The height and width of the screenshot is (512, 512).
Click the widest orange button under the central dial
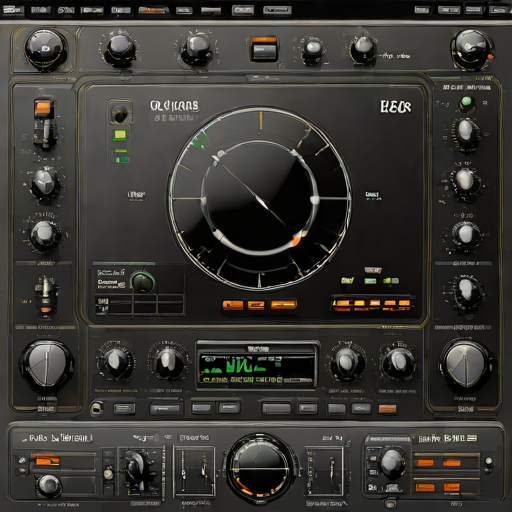(284, 304)
